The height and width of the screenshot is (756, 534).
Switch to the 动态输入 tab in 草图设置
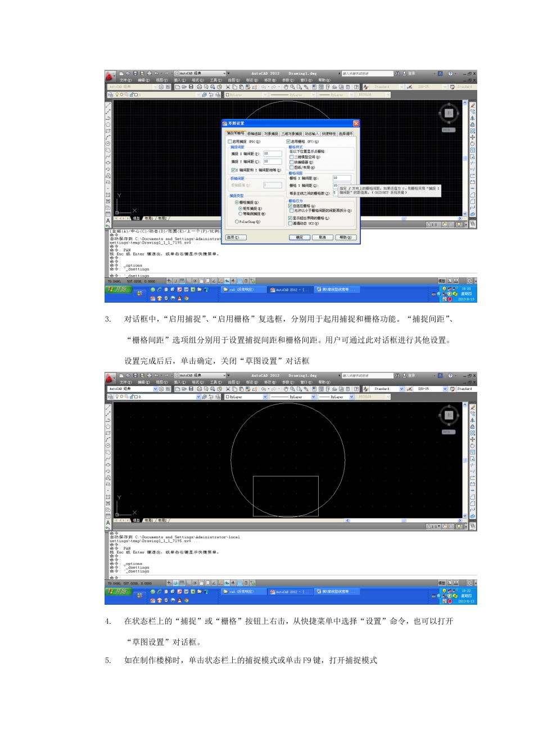click(x=311, y=134)
